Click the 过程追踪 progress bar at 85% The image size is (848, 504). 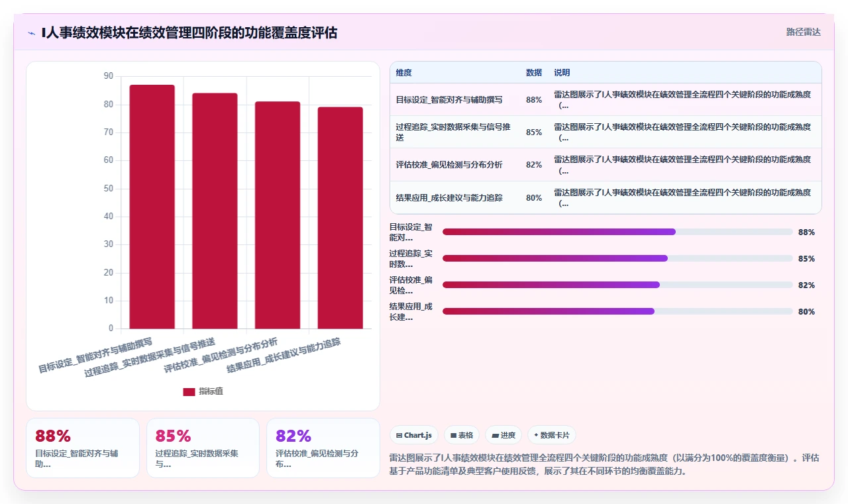pos(617,258)
